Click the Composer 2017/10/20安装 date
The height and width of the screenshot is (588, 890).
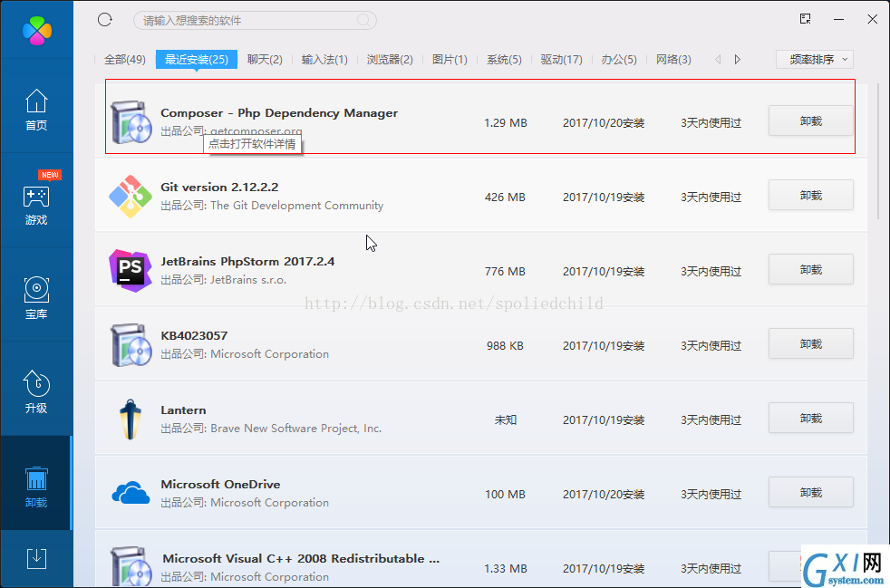pyautogui.click(x=604, y=122)
